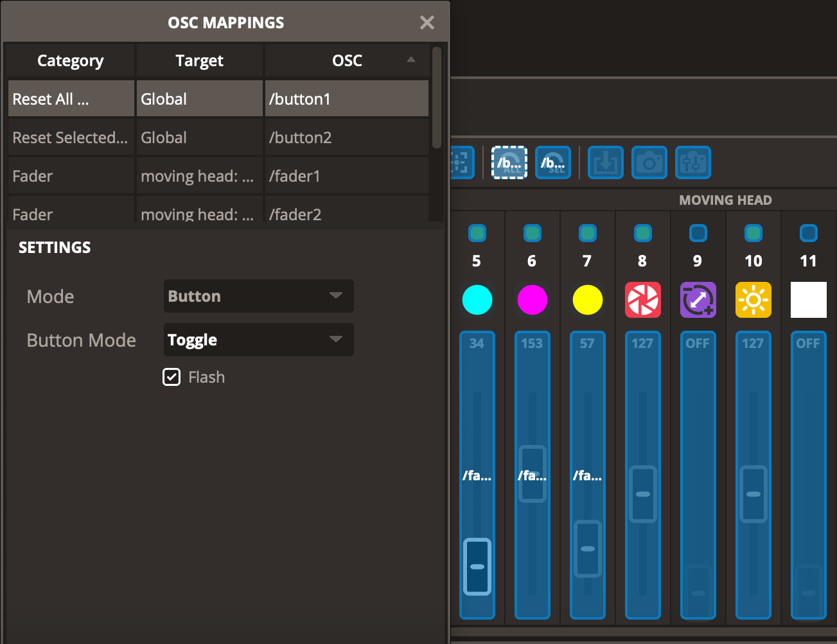The image size is (837, 644).
Task: Open the Mode dropdown showing Button
Action: [258, 296]
